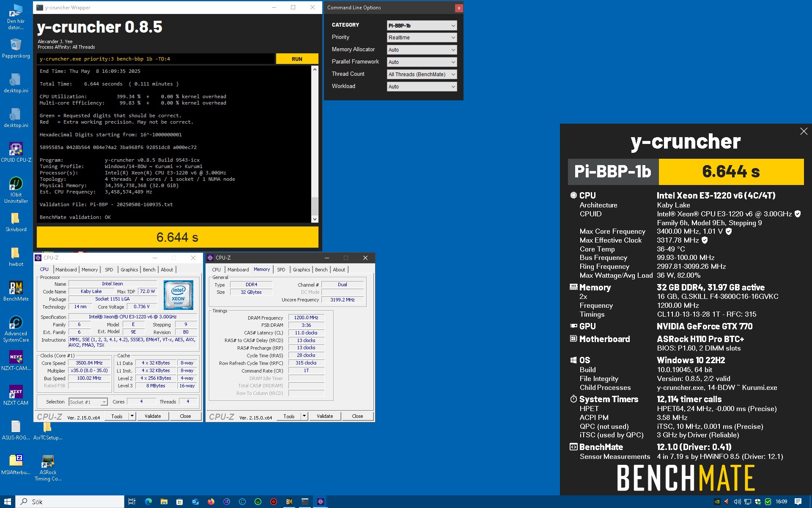This screenshot has height=508, width=812.
Task: Open About tab in right CPU-Z window
Action: click(339, 270)
